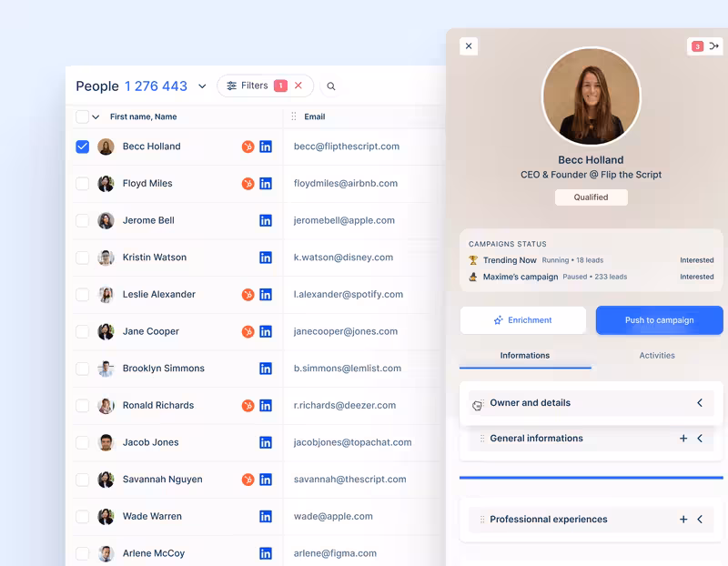Click LinkedIn icon for Jerome Bell
The height and width of the screenshot is (566, 728).
pyautogui.click(x=266, y=220)
